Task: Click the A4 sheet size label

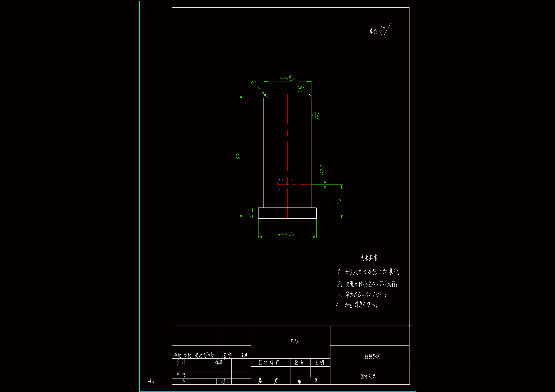Action: [x=151, y=381]
